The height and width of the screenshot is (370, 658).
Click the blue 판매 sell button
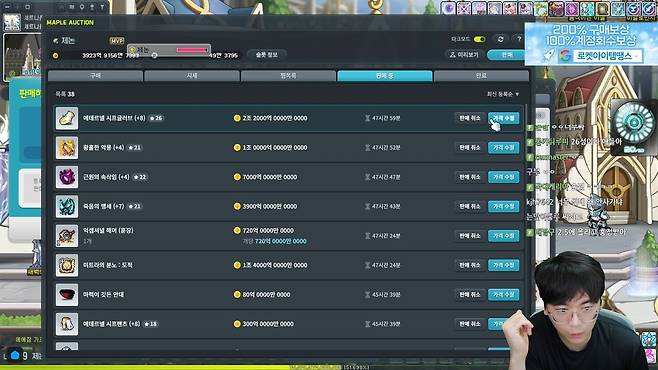click(x=507, y=55)
